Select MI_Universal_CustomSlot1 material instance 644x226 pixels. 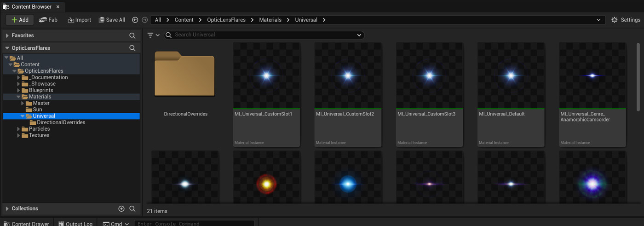[x=266, y=95]
